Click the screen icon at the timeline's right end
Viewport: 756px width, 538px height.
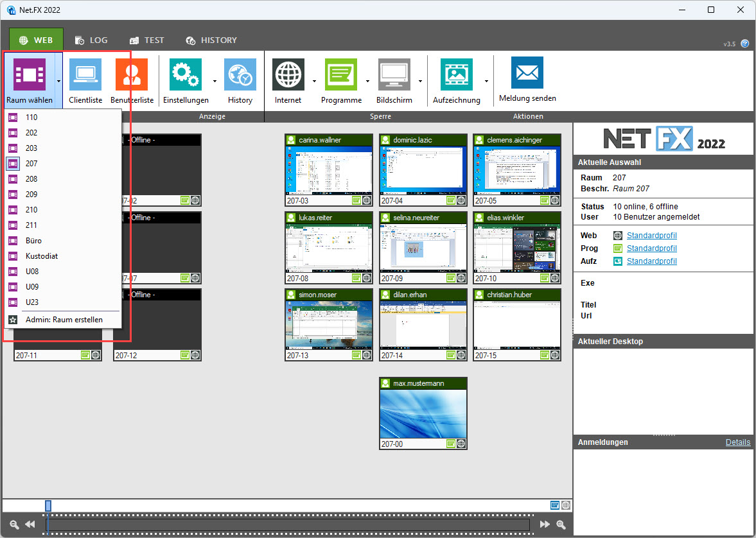tap(555, 505)
